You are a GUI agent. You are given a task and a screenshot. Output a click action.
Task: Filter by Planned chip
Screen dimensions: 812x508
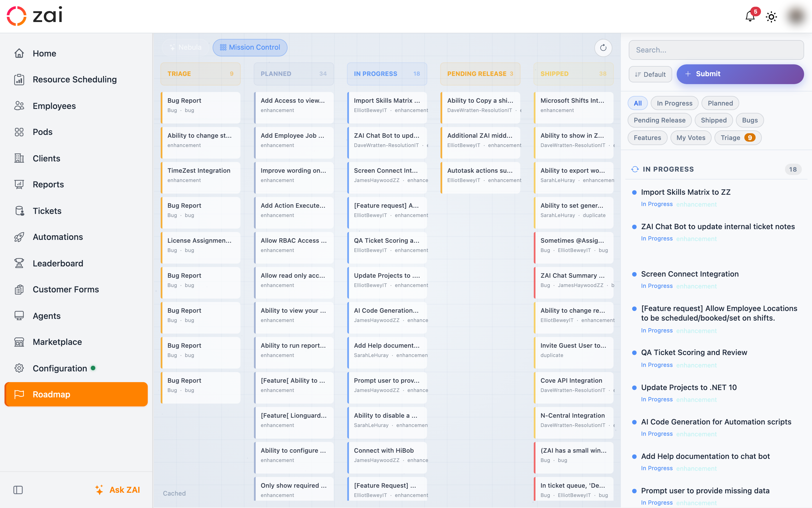(x=720, y=103)
